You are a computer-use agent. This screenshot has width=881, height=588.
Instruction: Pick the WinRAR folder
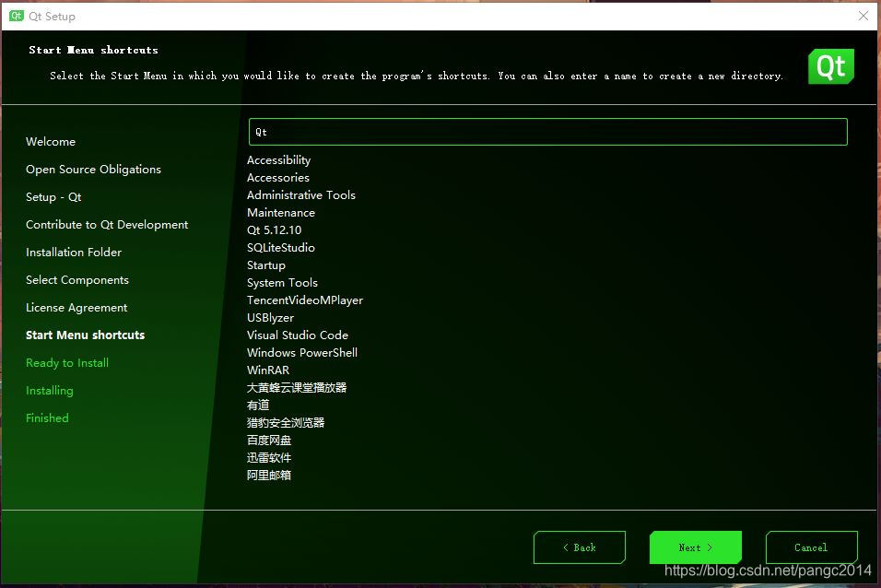pyautogui.click(x=268, y=370)
